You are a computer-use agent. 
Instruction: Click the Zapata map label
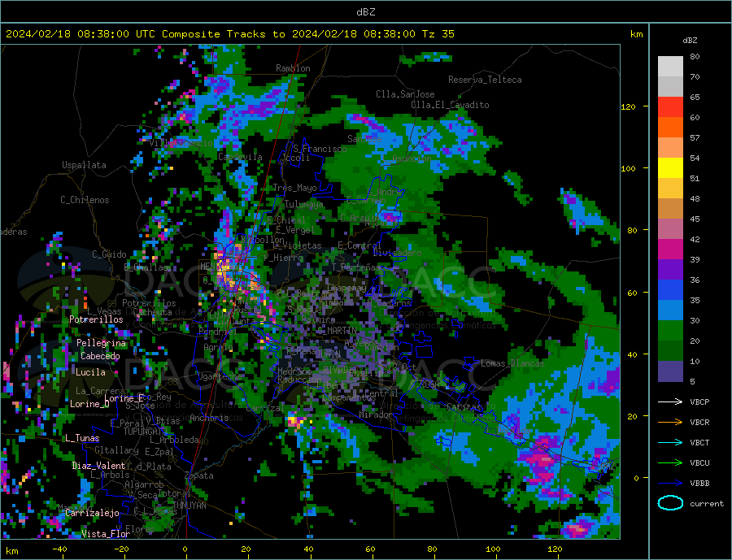tap(199, 476)
